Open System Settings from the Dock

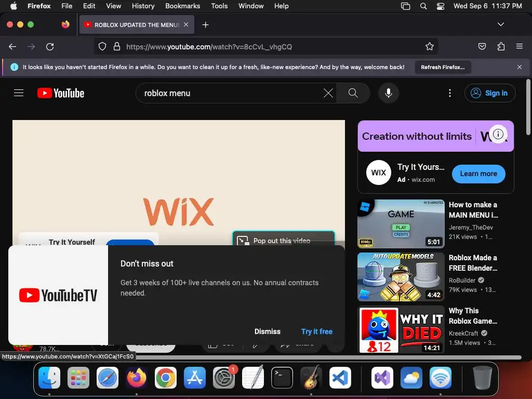(224, 377)
